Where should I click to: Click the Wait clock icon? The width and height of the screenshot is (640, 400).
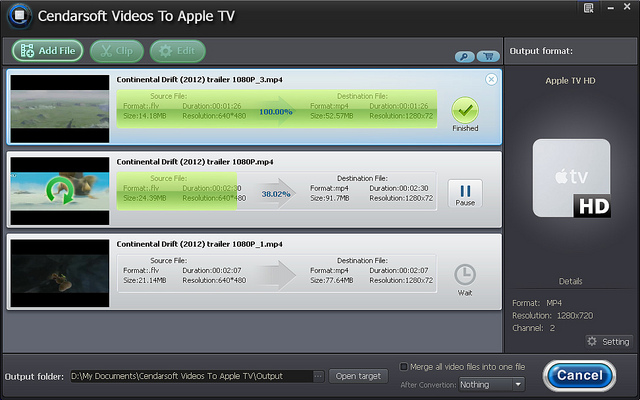[465, 275]
